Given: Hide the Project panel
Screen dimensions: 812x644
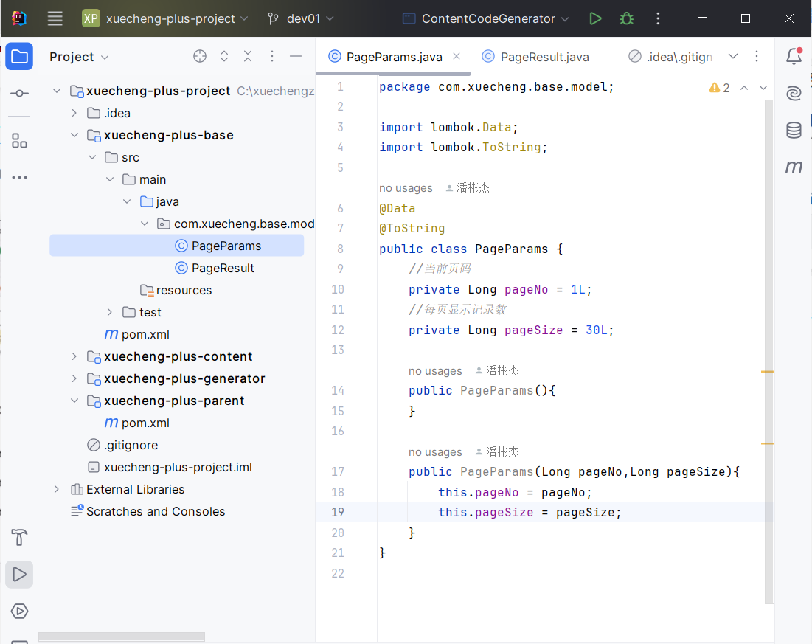Looking at the screenshot, I should tap(296, 57).
